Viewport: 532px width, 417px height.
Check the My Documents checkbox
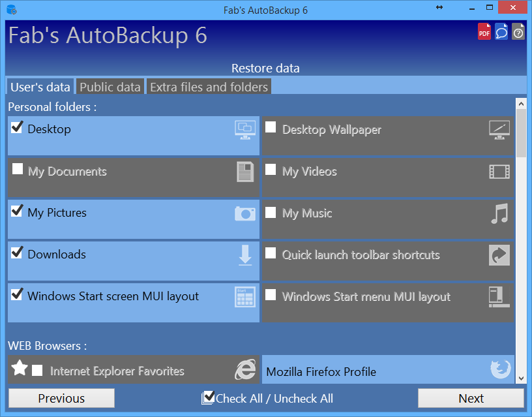click(x=18, y=169)
